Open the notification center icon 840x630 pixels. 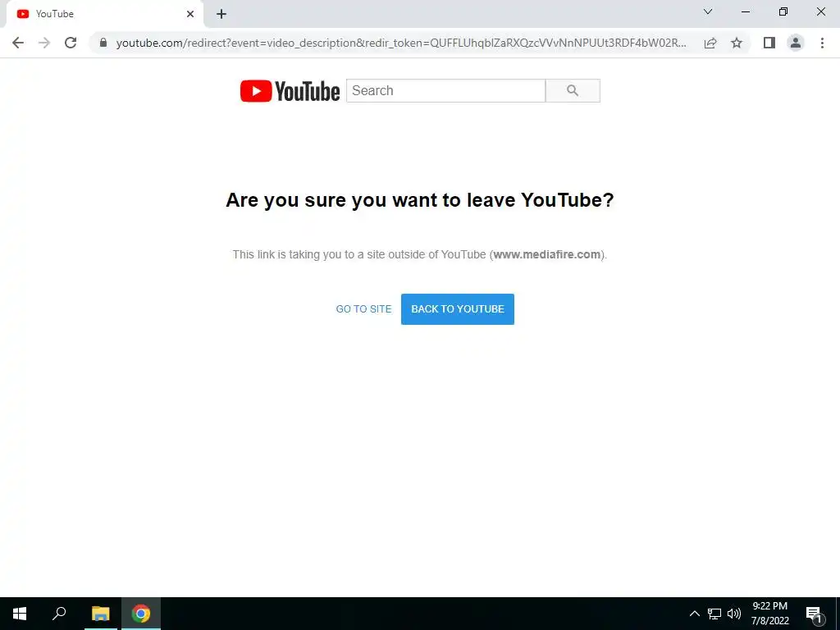pyautogui.click(x=815, y=614)
